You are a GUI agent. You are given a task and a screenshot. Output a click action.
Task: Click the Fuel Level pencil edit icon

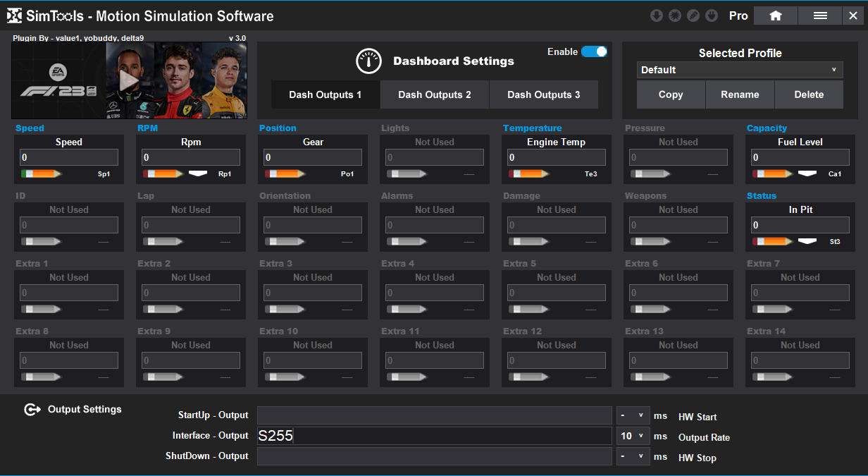click(x=772, y=173)
